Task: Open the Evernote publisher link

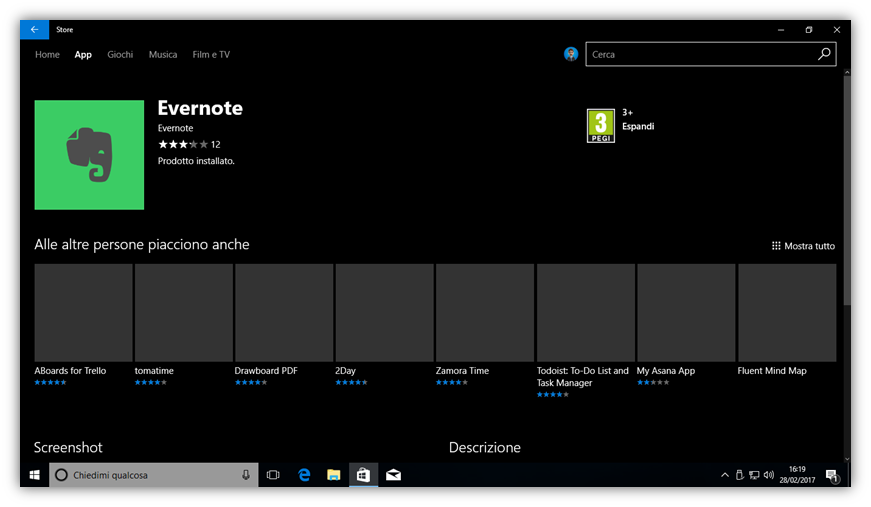Action: click(x=176, y=128)
